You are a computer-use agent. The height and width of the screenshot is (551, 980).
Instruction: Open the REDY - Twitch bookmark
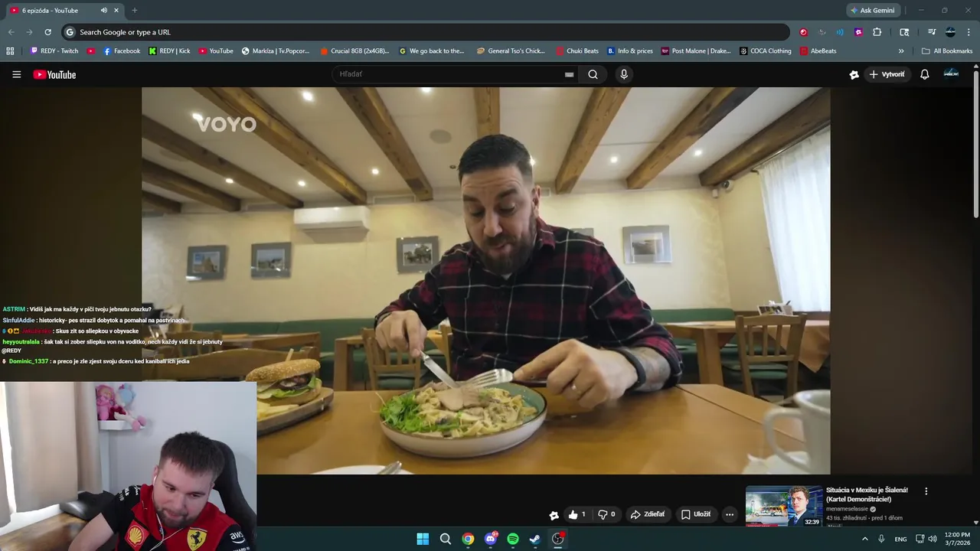[54, 51]
